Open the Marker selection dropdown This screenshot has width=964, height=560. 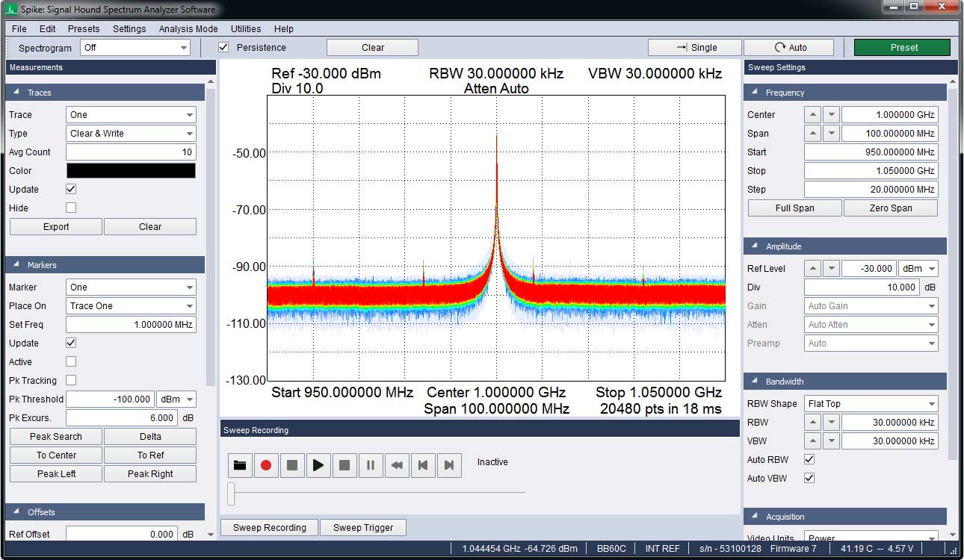tap(131, 287)
